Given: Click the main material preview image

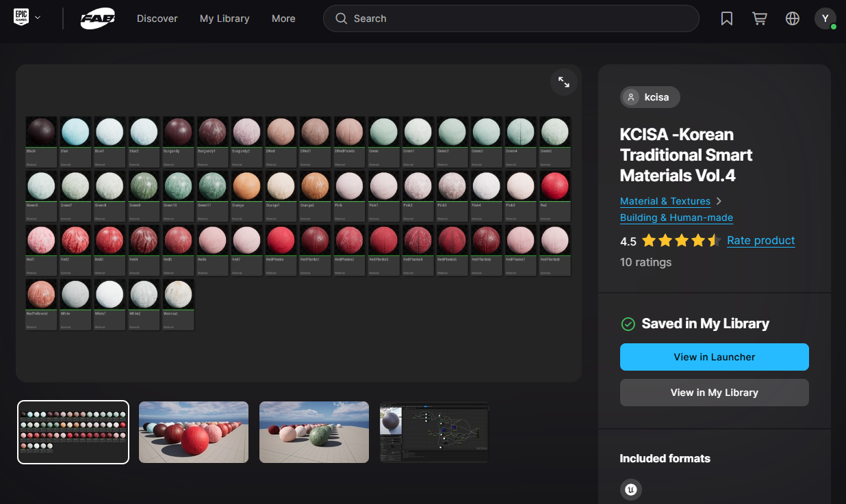Looking at the screenshot, I should [298, 224].
